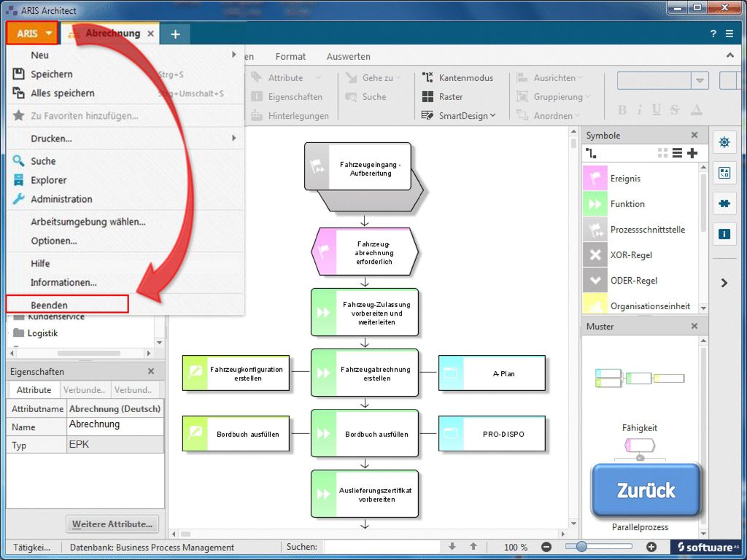Close the Abrechnung tab

pos(150,34)
